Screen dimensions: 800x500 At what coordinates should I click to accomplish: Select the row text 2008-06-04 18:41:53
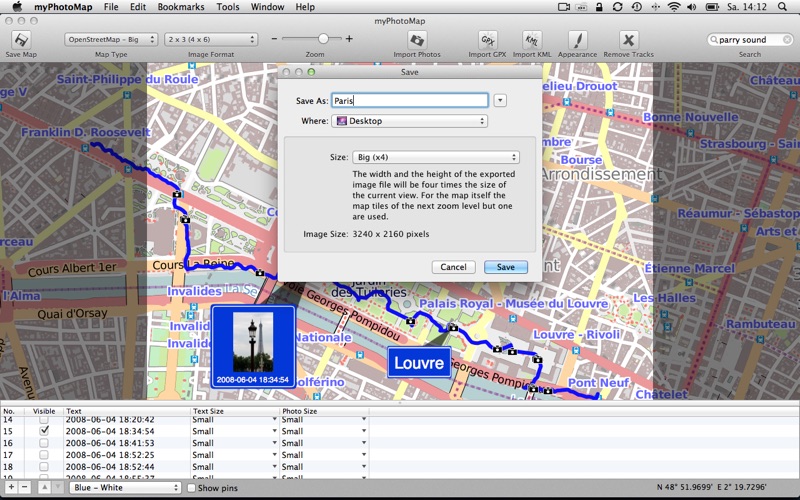click(110, 443)
